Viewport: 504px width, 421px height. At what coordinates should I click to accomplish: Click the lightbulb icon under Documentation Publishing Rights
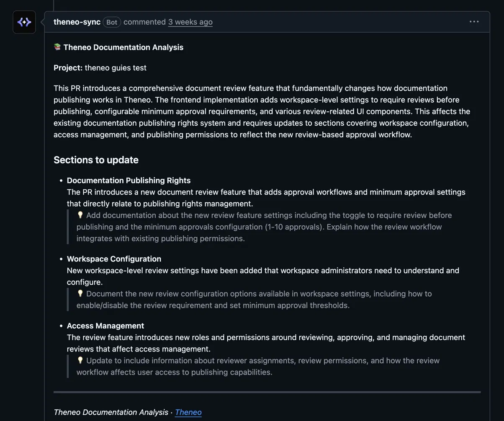[80, 215]
